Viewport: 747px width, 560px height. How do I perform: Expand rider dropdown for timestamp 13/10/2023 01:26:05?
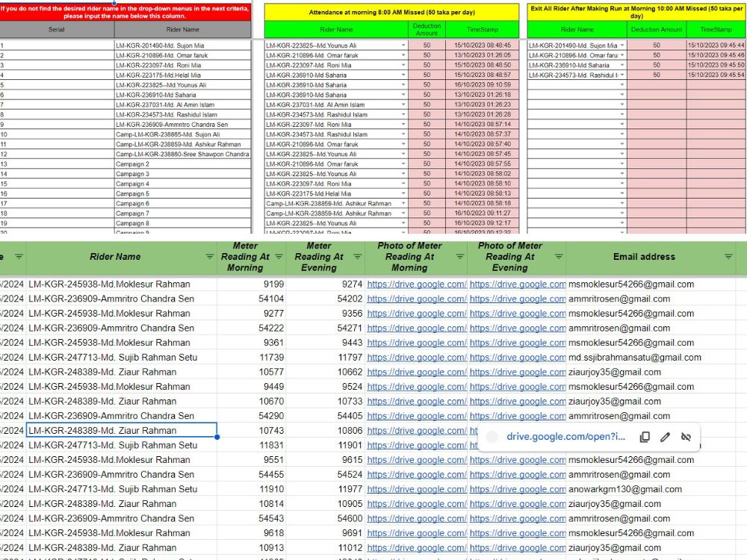403,55
